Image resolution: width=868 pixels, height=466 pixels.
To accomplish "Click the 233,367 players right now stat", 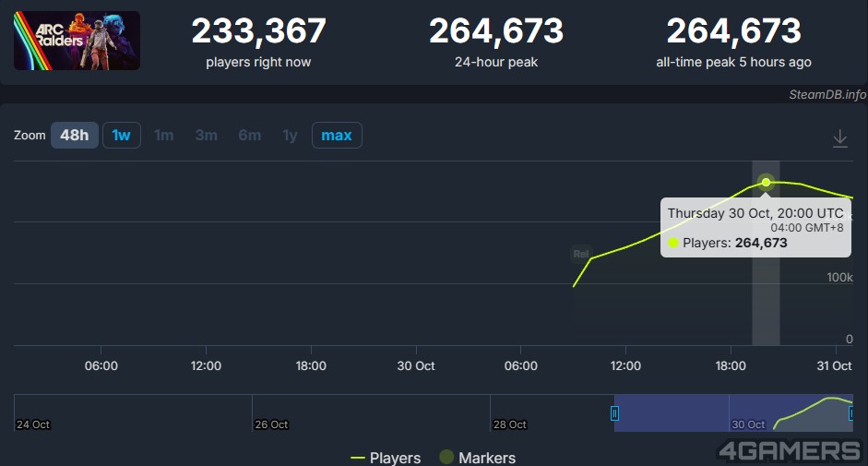I will coord(258,32).
